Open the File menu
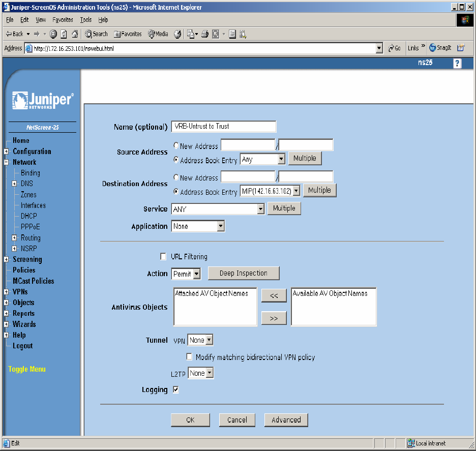476x451 pixels. pos(10,20)
